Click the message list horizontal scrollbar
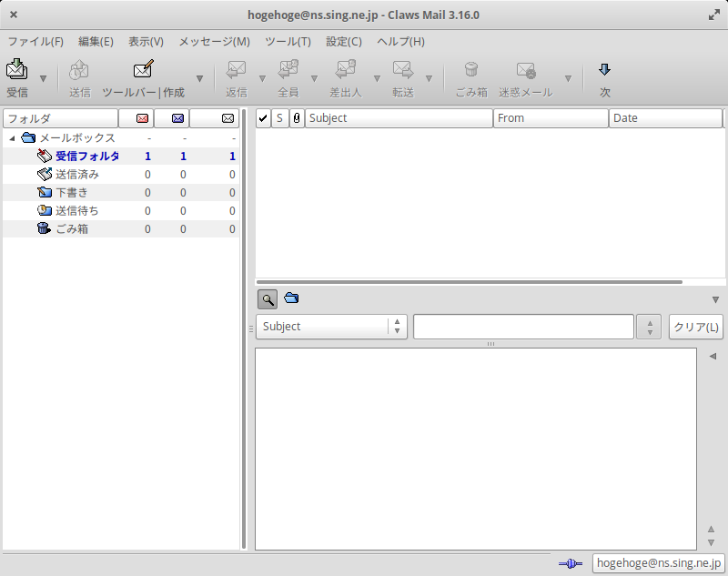Image resolution: width=728 pixels, height=576 pixels. pyautogui.click(x=470, y=282)
